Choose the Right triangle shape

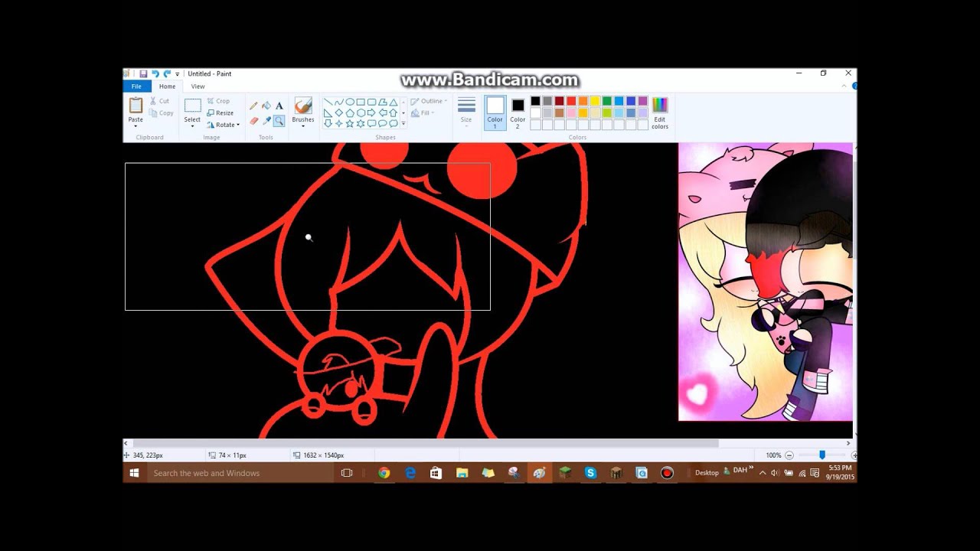pyautogui.click(x=328, y=112)
